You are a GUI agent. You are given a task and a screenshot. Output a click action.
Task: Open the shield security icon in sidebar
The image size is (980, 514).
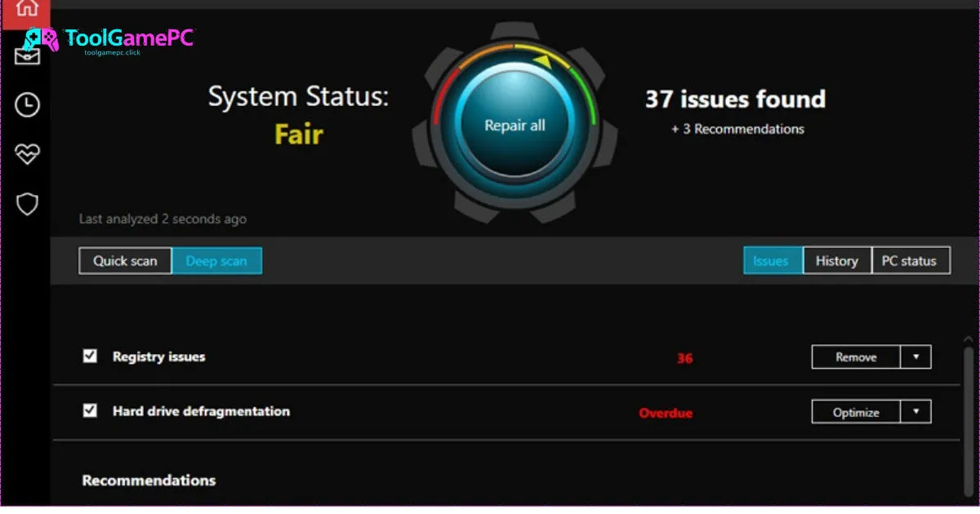click(27, 204)
